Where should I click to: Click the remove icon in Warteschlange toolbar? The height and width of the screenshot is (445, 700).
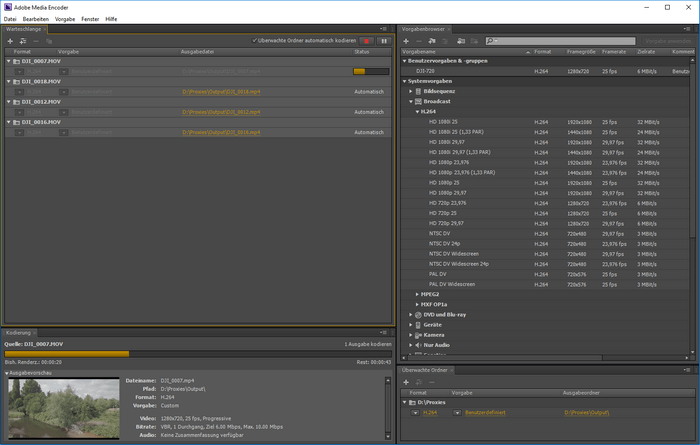pos(36,41)
